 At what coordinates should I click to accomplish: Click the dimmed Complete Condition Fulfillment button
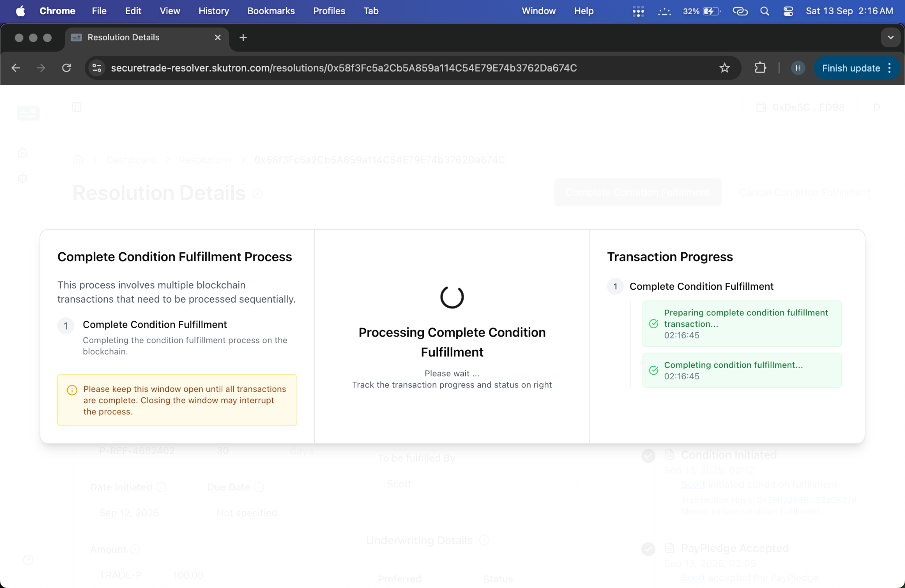tap(638, 193)
